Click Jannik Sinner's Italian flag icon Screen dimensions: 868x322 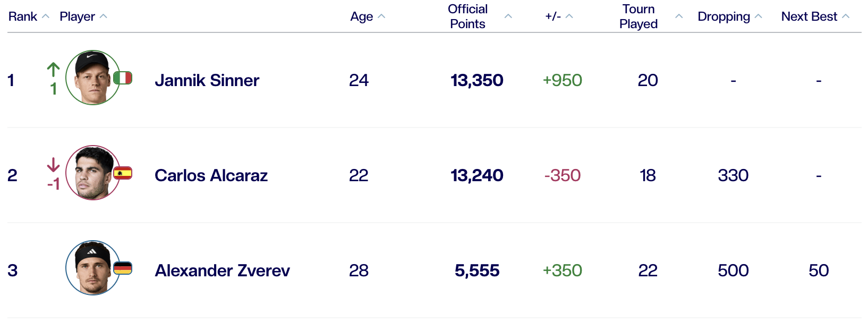[123, 78]
